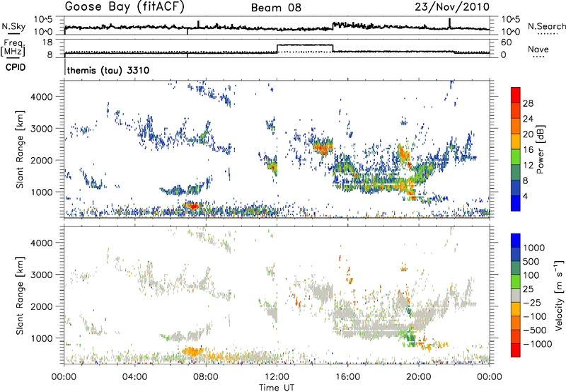Pick the gray segment of the Velocity color bar
The width and height of the screenshot is (566, 392).
coord(516,296)
